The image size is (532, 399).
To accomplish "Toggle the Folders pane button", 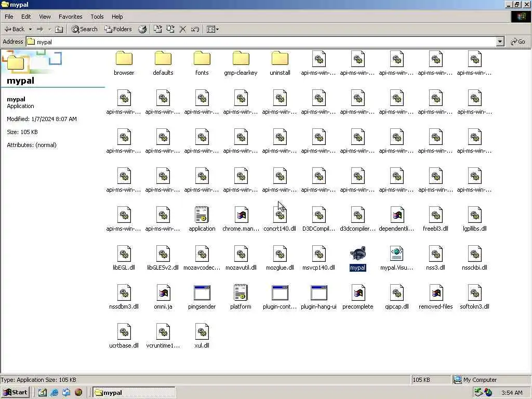I will click(118, 29).
